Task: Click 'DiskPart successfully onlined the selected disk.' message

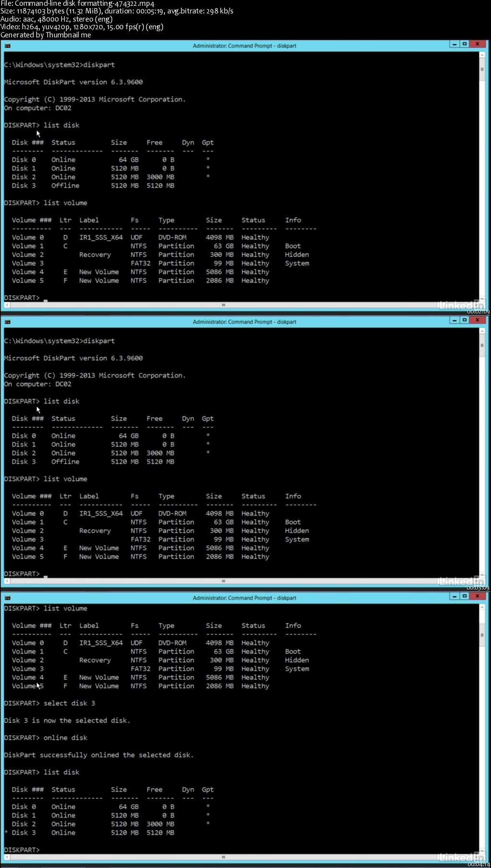Action: (x=99, y=755)
